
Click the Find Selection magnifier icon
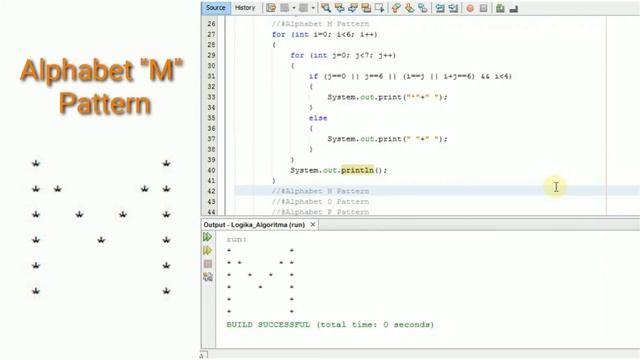coord(326,8)
